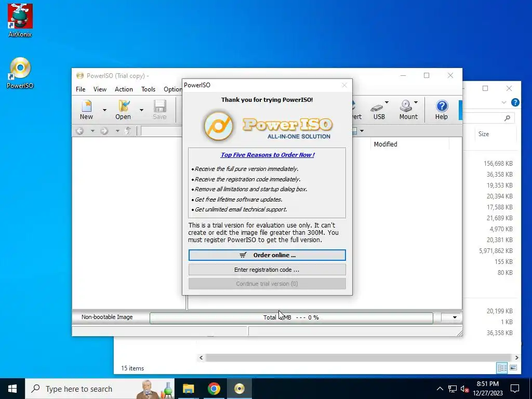532x399 pixels.
Task: Click the search magnifier in Explorer window
Action: click(x=507, y=118)
